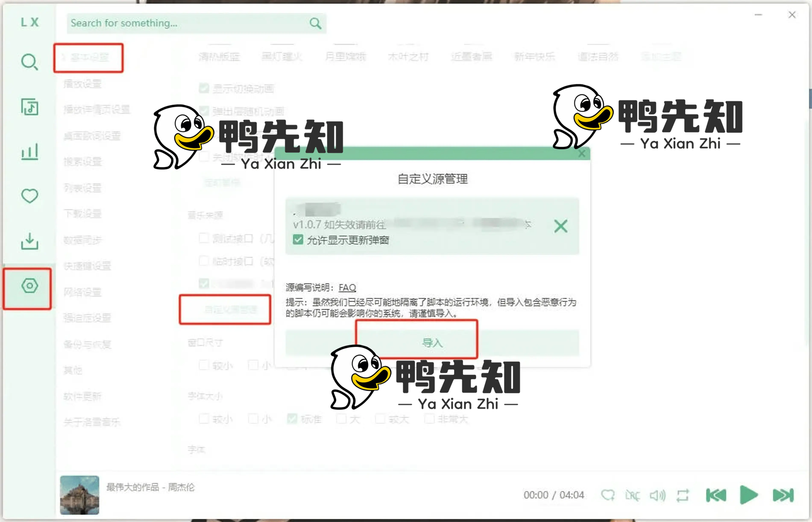Screen dimensions: 812x522
Task: Toggle 允许显示更新弹窗 checkbox
Action: pyautogui.click(x=298, y=240)
